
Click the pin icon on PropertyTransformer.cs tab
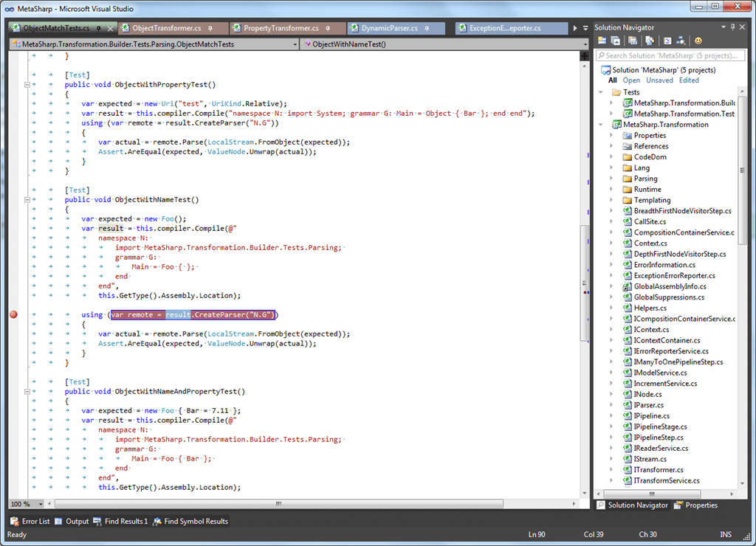click(x=328, y=29)
